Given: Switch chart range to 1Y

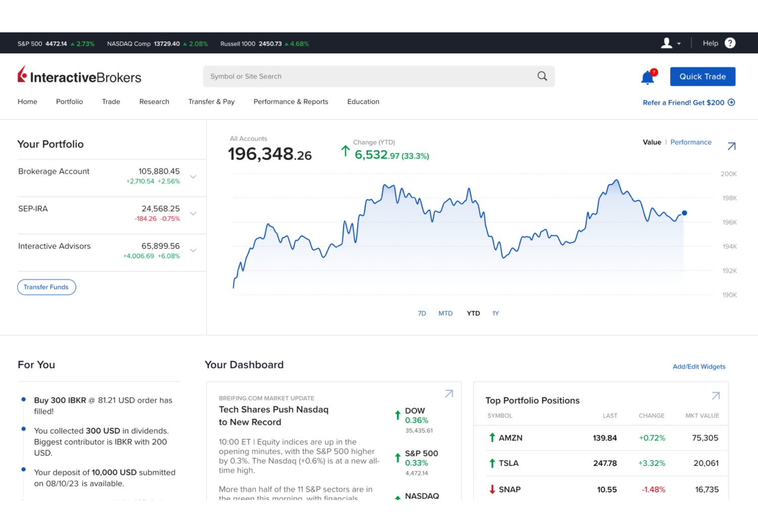Looking at the screenshot, I should pos(495,313).
